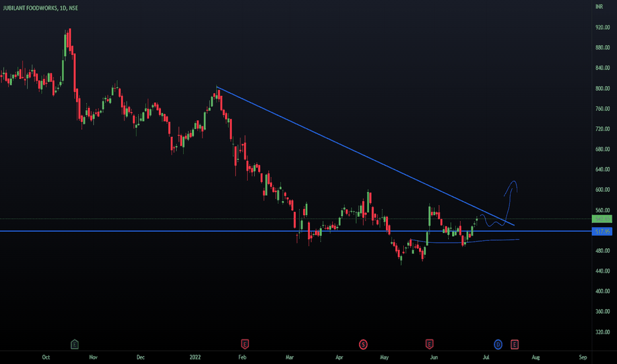Viewport: 617px width, 364px height.
Task: Click the 440.00 price axis label
Action: pyautogui.click(x=602, y=271)
